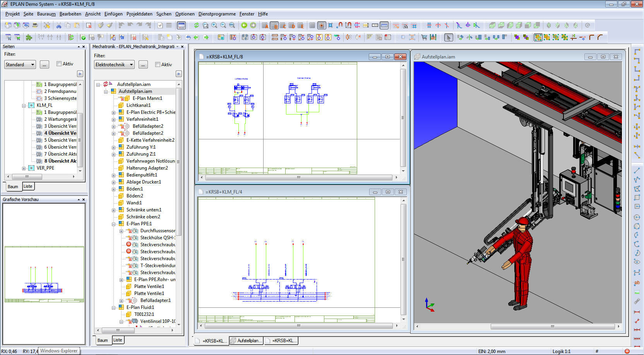Enable Aktiv checkbox in Seiten panel

click(x=59, y=64)
